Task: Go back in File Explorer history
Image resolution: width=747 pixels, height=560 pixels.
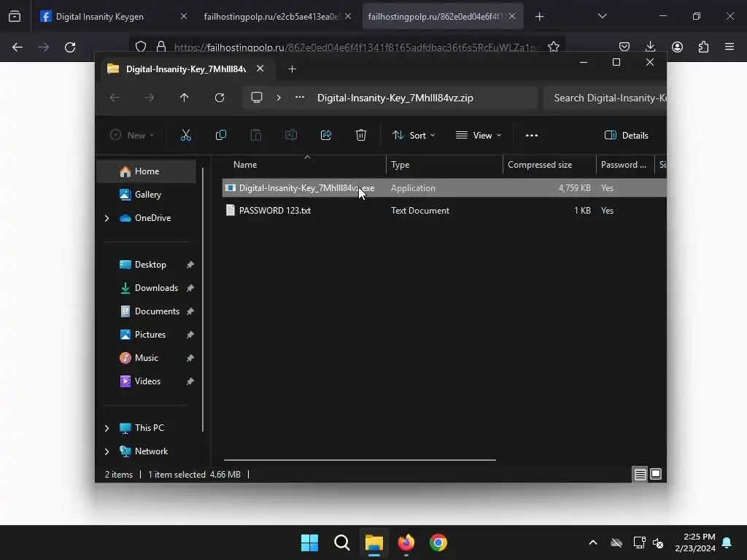Action: pyautogui.click(x=115, y=98)
